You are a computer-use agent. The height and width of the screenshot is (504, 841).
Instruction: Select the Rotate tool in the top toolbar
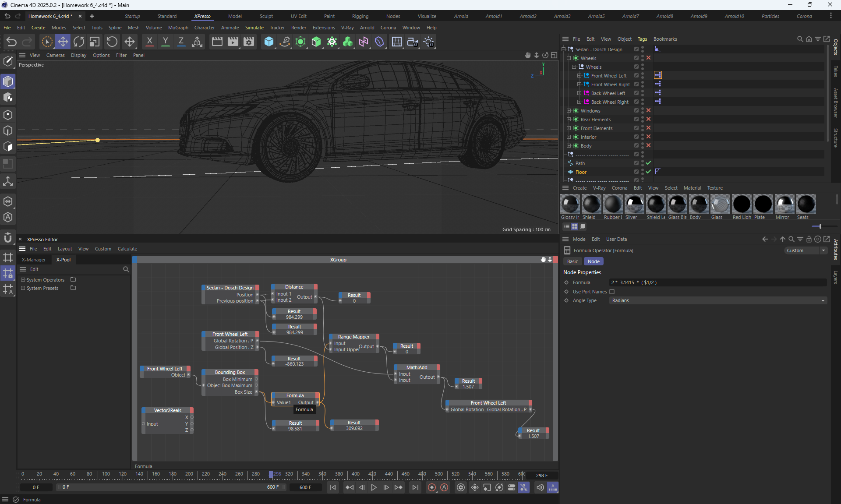tap(79, 42)
